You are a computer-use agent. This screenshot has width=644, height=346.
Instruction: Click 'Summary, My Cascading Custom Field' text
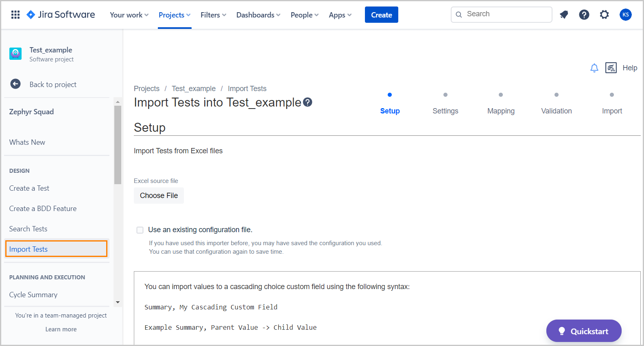[211, 307]
